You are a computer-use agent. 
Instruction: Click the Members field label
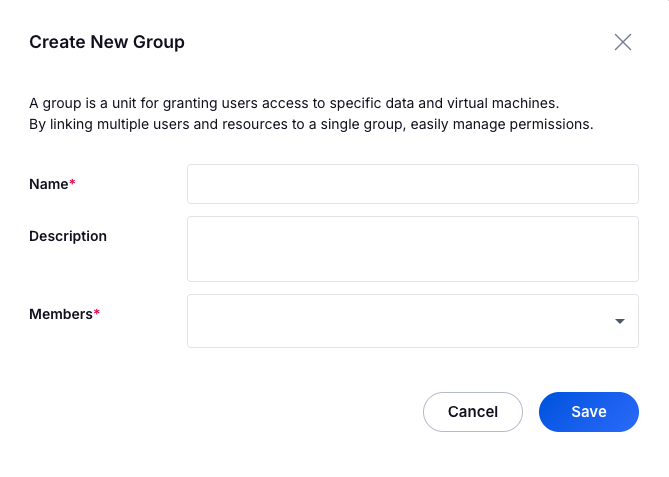click(x=60, y=314)
